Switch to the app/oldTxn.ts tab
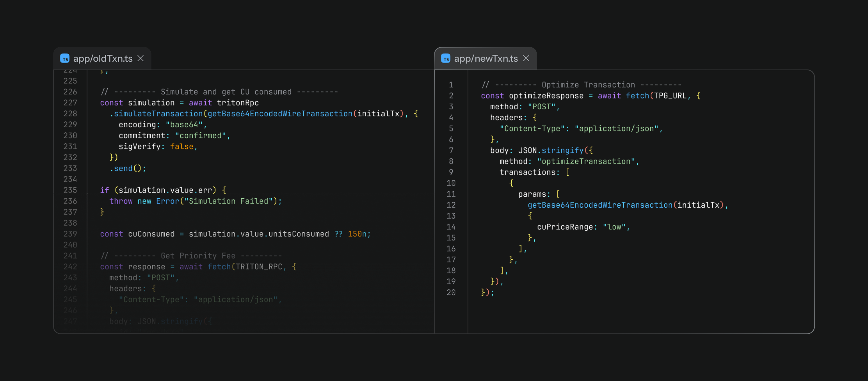This screenshot has height=381, width=868. pyautogui.click(x=103, y=59)
